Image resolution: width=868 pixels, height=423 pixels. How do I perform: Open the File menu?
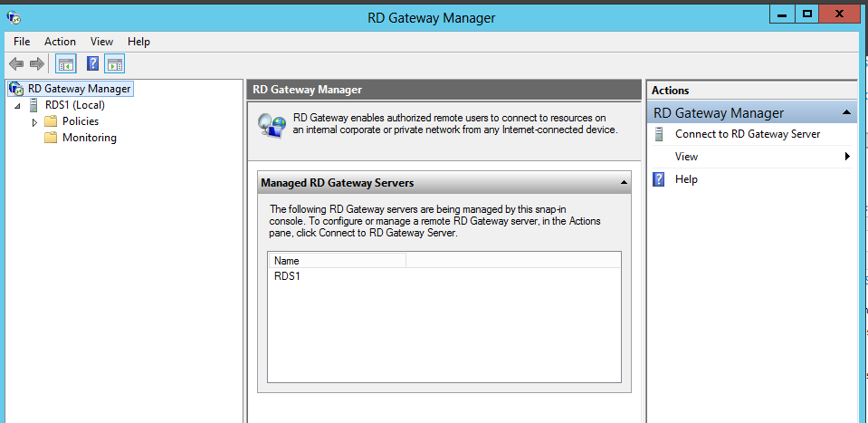click(x=22, y=42)
